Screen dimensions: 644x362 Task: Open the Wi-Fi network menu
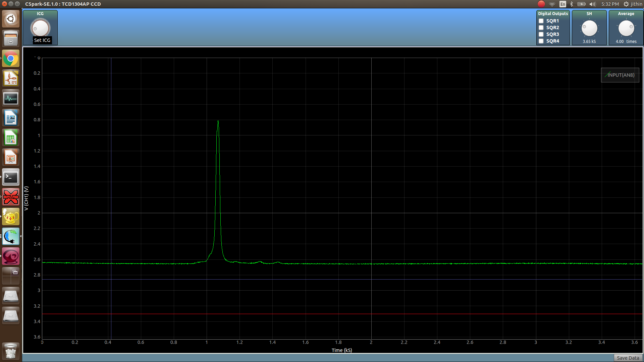[552, 4]
